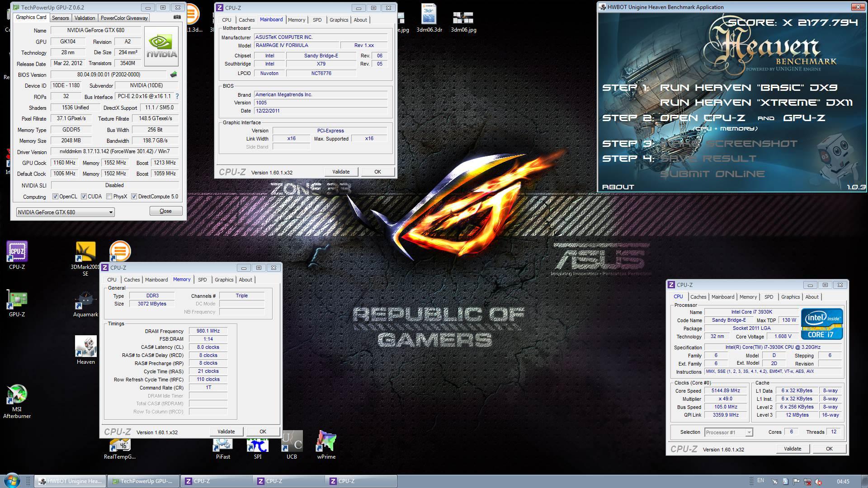Click the first CPU-Z taskbar button
This screenshot has height=488, width=868.
(x=216, y=481)
